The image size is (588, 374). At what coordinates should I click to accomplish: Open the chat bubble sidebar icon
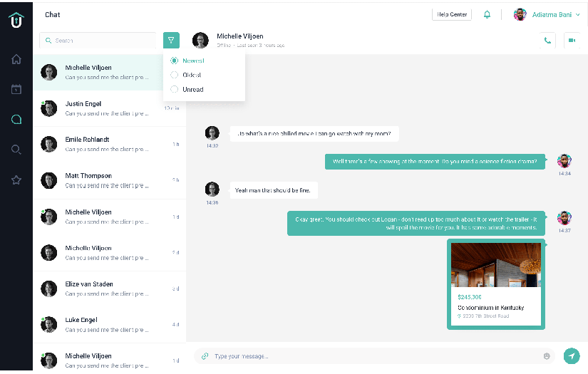(16, 120)
